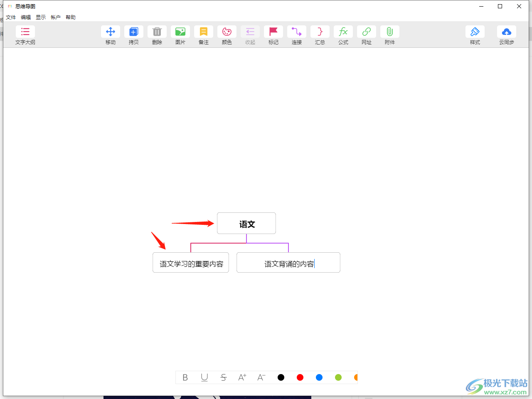Screen dimensions: 532x399
Task: Open the 文件 menu
Action: [x=11, y=17]
